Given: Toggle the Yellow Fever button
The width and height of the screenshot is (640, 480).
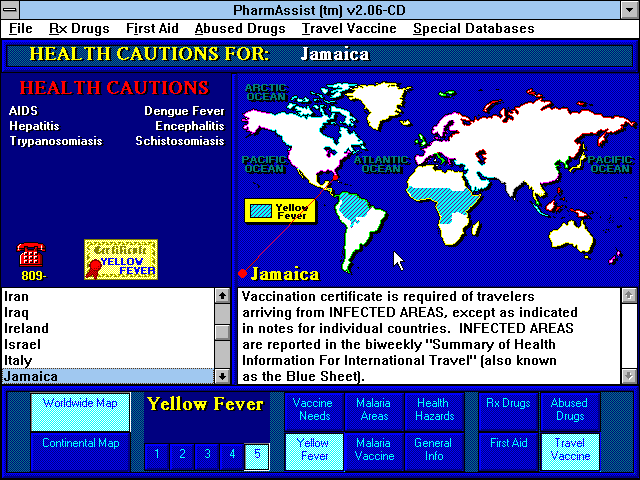Looking at the screenshot, I should pos(314,452).
